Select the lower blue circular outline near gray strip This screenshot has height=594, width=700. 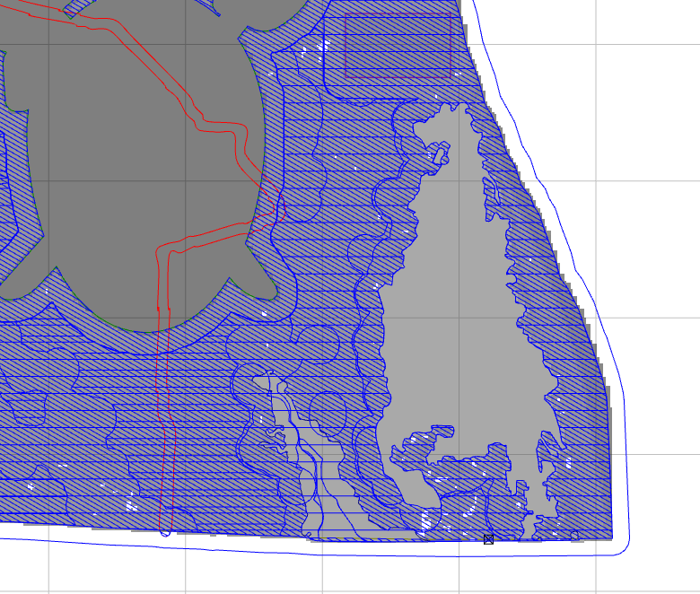point(327,410)
